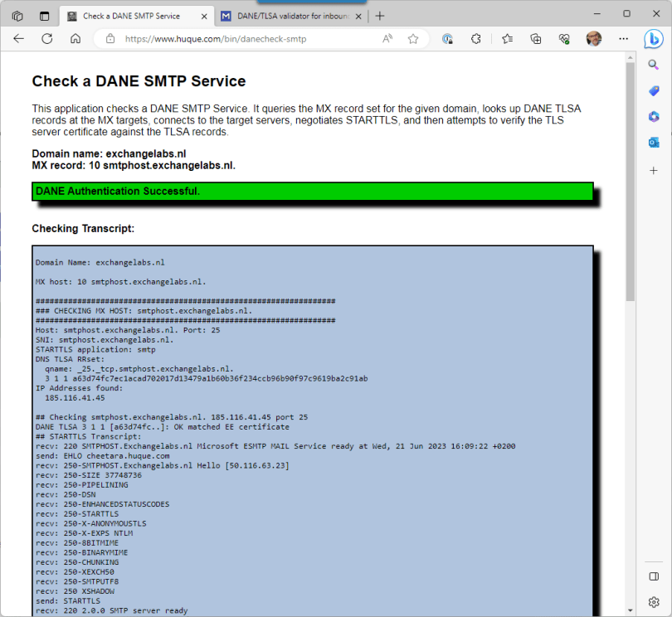Image resolution: width=672 pixels, height=617 pixels.
Task: Click the address bar URL field
Action: point(249,39)
